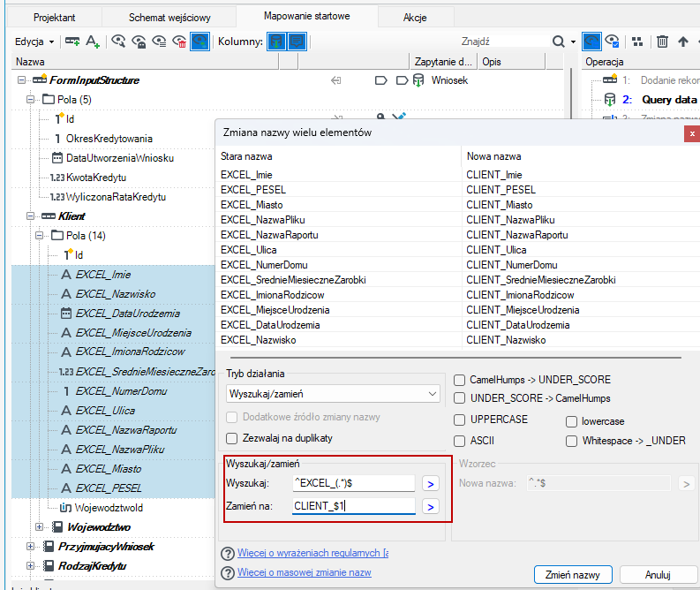Click the Anuluj button
Screen dimensions: 700x590
pos(658,574)
